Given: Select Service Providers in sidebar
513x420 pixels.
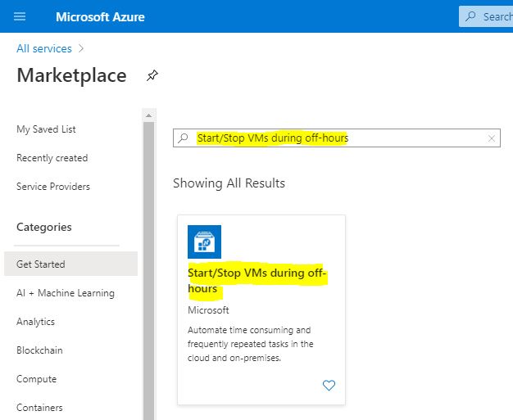Looking at the screenshot, I should 53,187.
